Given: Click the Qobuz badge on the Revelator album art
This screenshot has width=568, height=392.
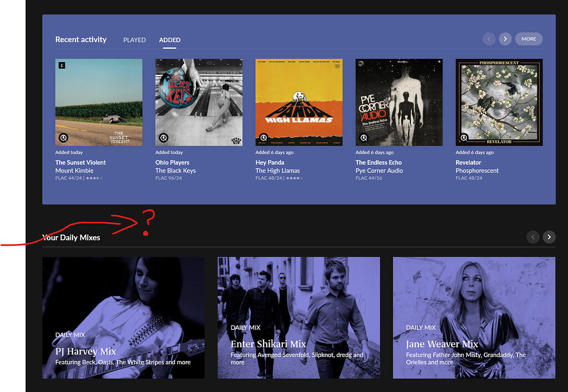Looking at the screenshot, I should [463, 138].
